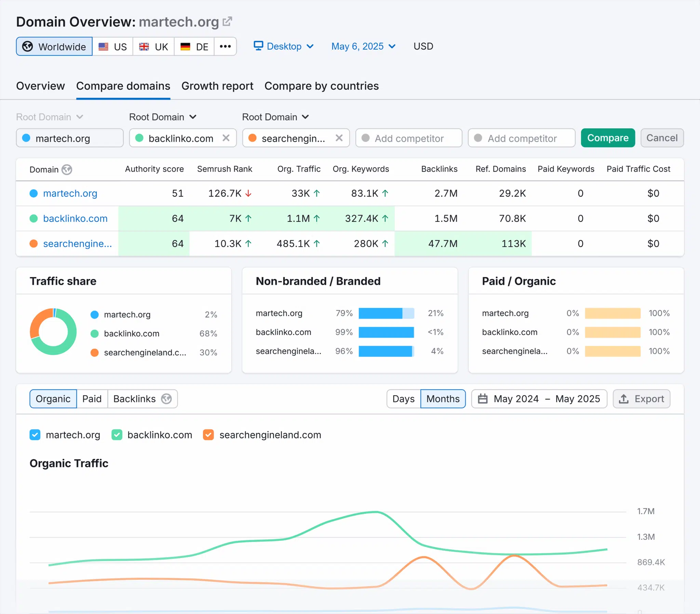
Task: Switch chart to Paid mode
Action: (92, 399)
